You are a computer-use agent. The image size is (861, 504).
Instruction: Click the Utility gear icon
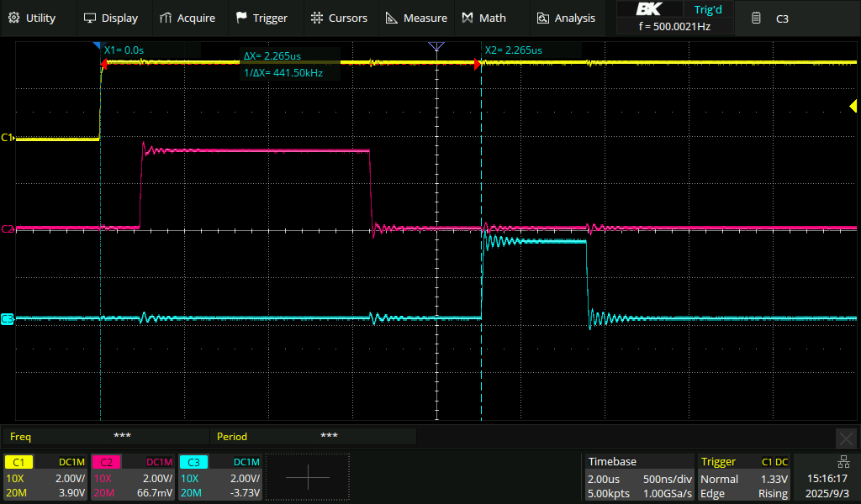(14, 18)
